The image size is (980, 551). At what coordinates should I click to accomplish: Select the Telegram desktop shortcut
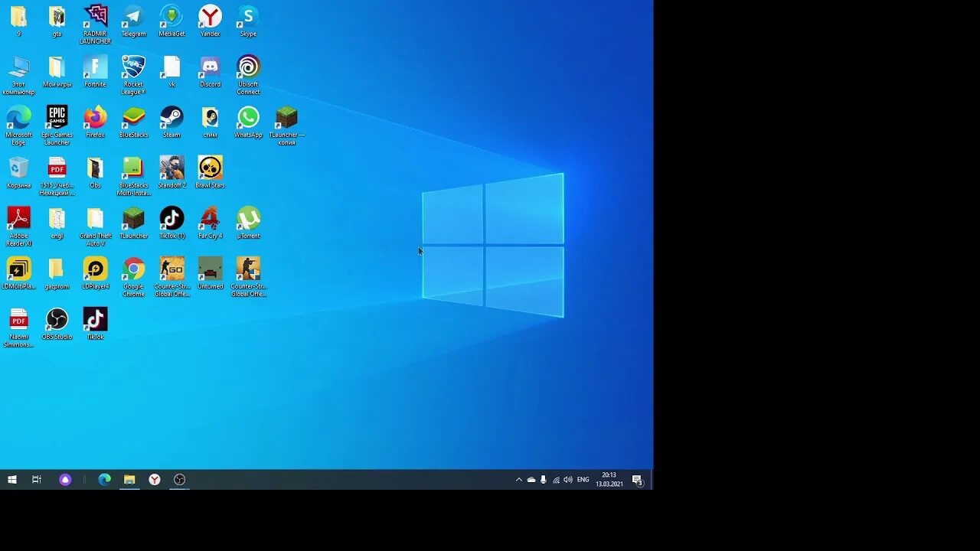[133, 21]
